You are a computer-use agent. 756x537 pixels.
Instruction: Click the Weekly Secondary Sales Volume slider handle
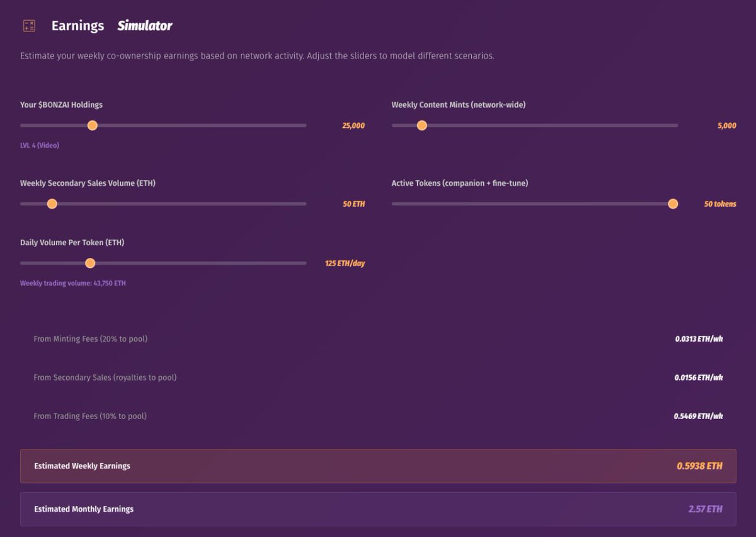52,204
